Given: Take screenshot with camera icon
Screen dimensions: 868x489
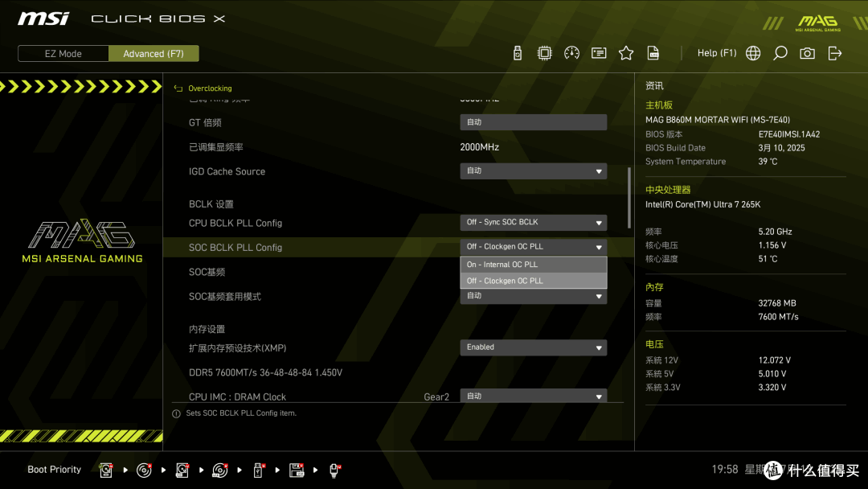Looking at the screenshot, I should coord(807,53).
